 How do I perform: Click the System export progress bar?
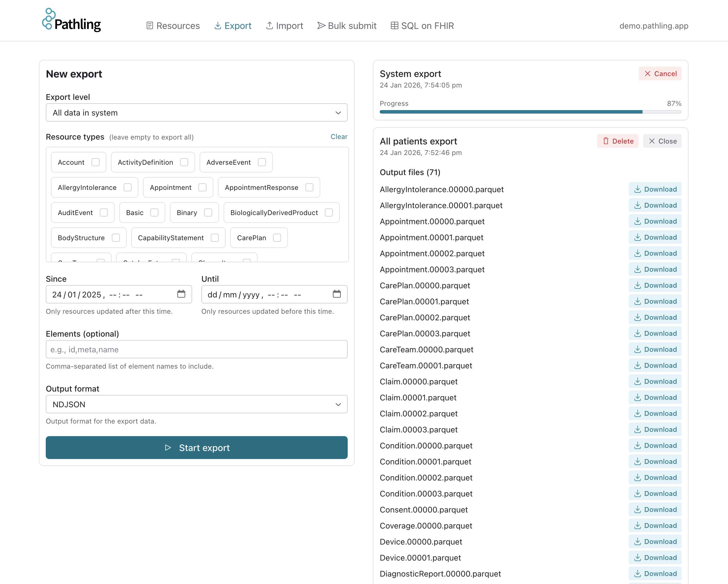tap(530, 112)
